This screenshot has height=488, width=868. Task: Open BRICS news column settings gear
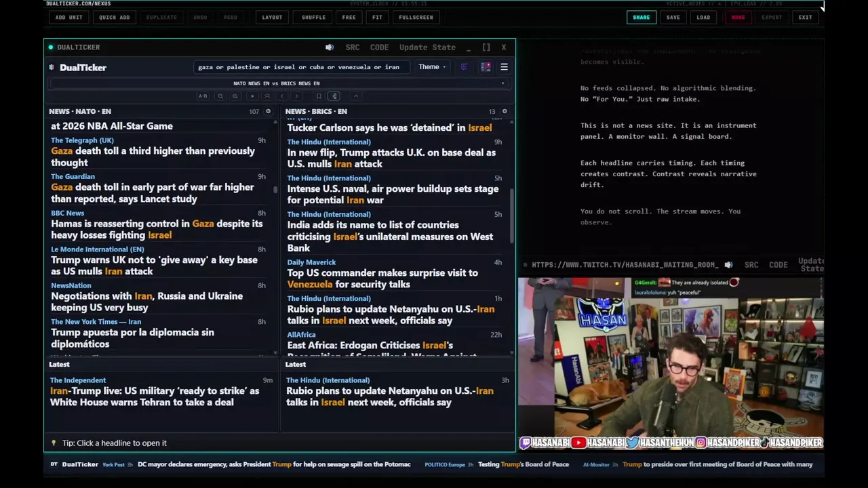click(x=504, y=111)
